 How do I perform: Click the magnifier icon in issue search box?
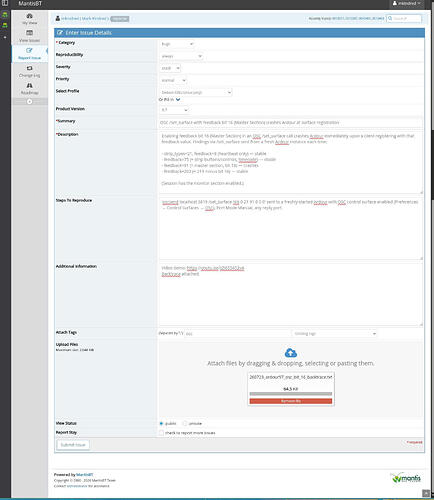coord(390,18)
